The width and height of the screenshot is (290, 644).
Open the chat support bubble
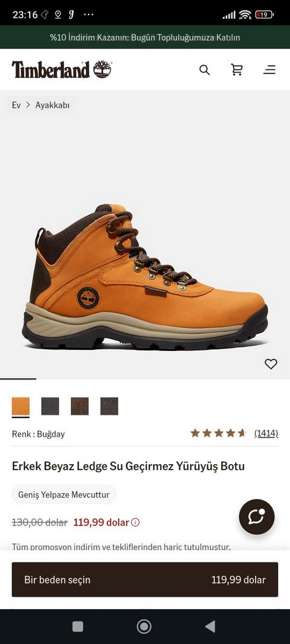257,517
